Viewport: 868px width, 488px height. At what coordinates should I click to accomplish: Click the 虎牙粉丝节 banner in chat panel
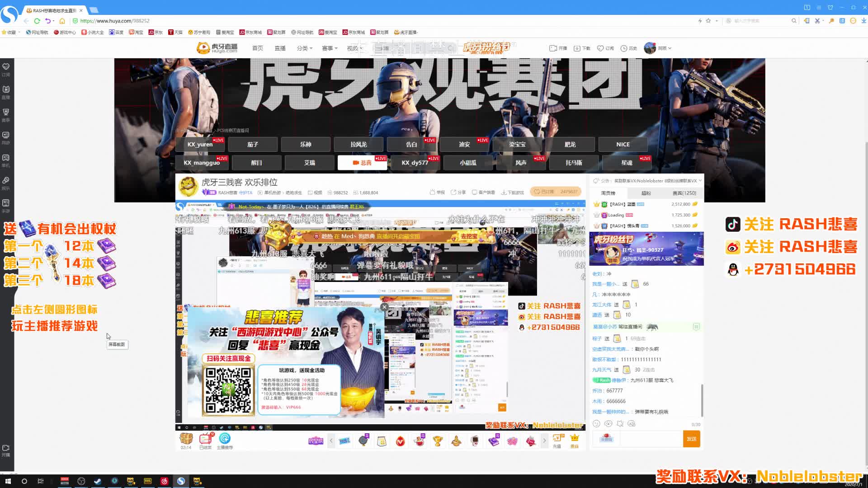(646, 249)
